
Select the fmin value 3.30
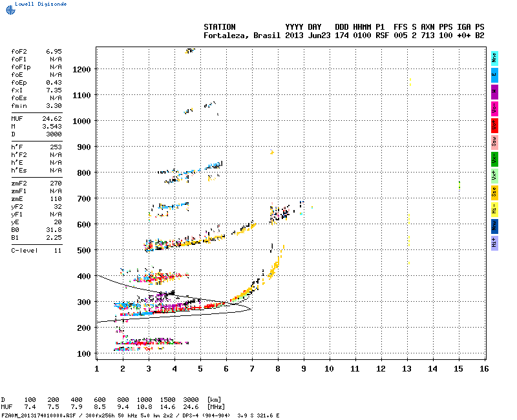[54, 106]
